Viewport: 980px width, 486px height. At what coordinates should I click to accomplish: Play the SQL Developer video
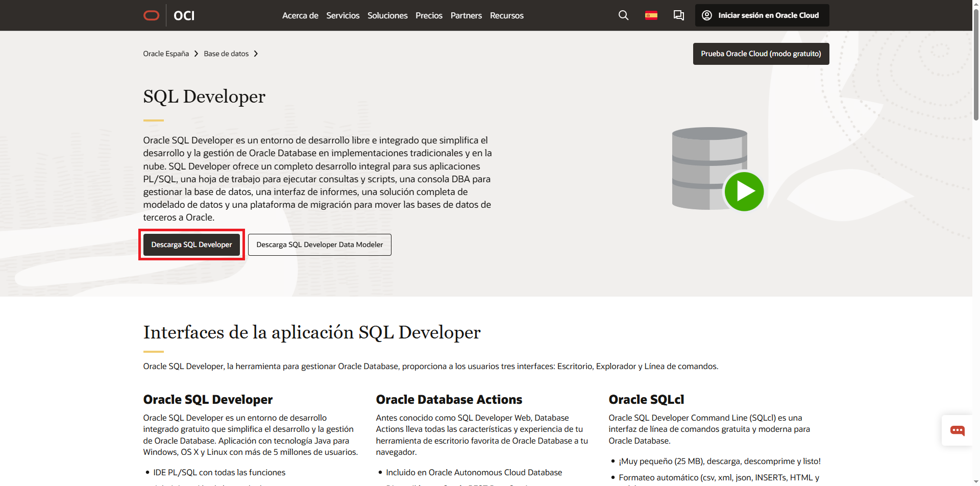744,191
